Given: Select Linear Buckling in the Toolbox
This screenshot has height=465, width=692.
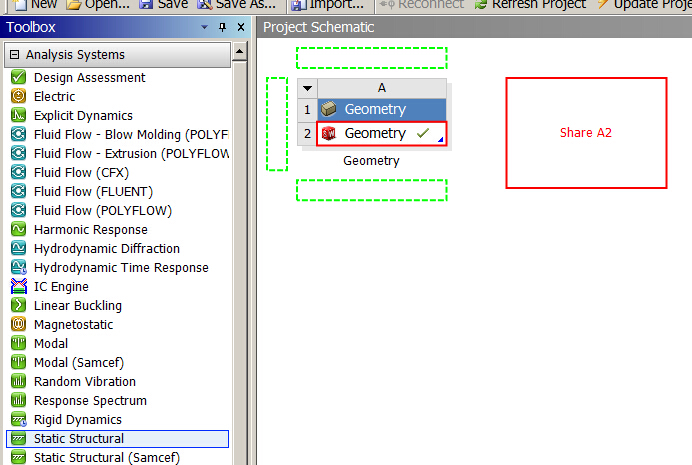Looking at the screenshot, I should click(x=78, y=305).
